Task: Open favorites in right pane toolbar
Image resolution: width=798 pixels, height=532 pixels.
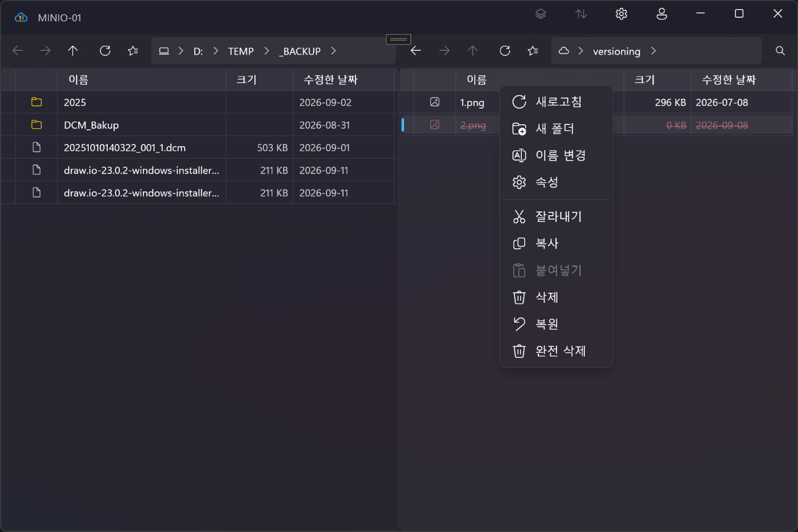Action: [x=533, y=51]
